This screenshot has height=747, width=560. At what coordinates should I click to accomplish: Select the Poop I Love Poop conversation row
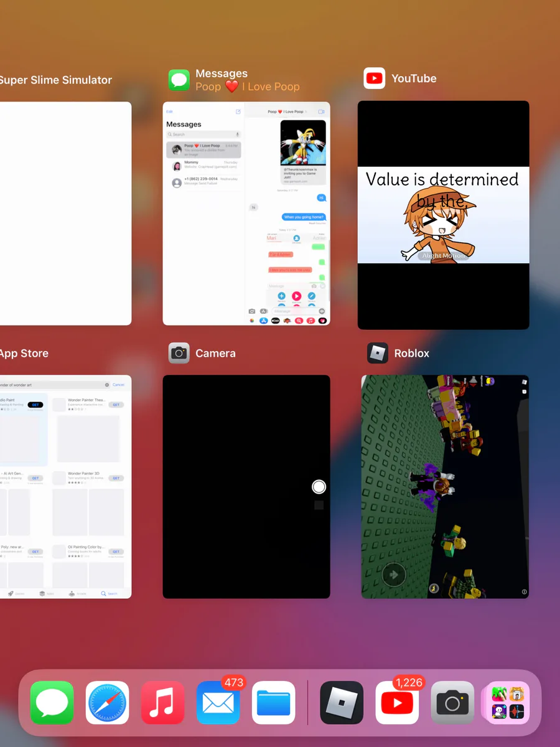[x=203, y=149]
